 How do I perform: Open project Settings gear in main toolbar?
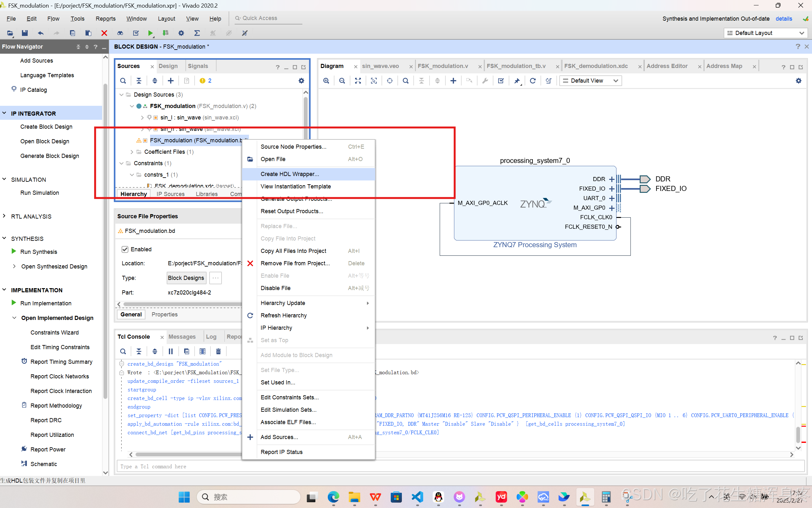181,33
